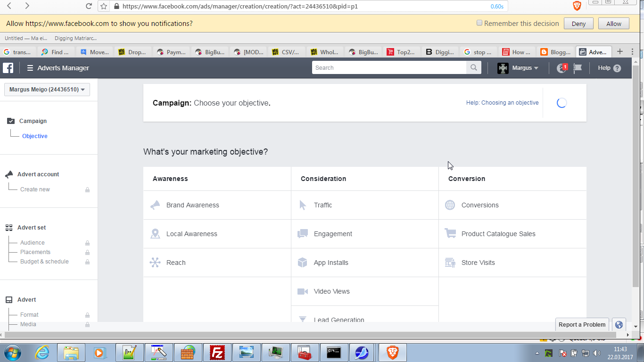Open Internet Explorer from the taskbar
The height and width of the screenshot is (362, 644).
tap(42, 353)
